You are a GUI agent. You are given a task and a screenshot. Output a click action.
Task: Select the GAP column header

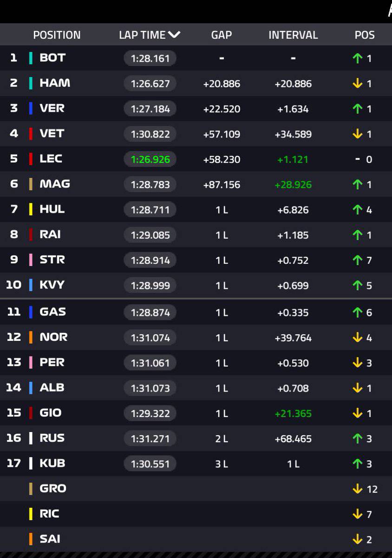click(x=222, y=35)
